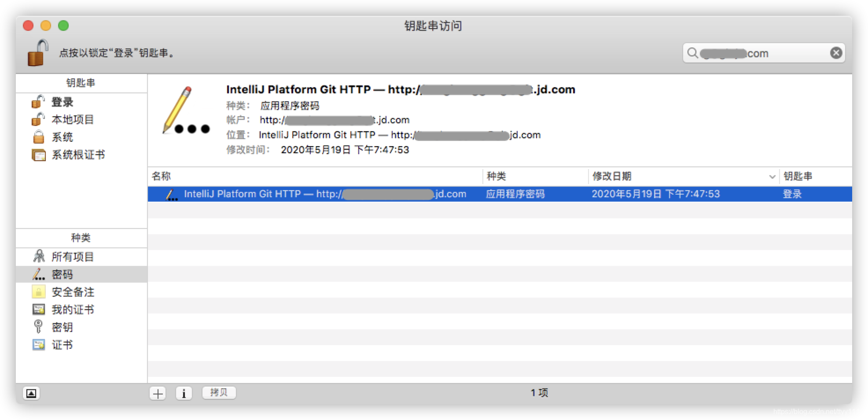Select the IntelliJ Platform Git HTTP row
868x420 pixels.
pos(500,194)
